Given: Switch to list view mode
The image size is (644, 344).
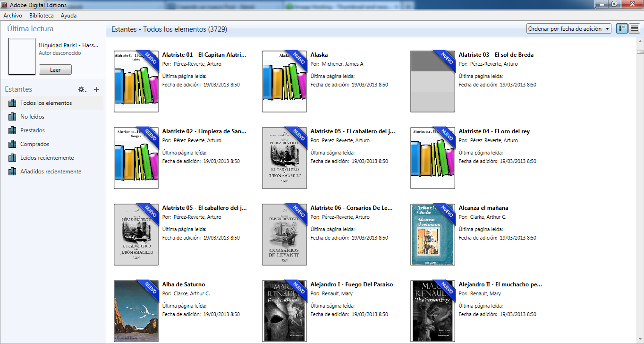Looking at the screenshot, I should [x=634, y=29].
